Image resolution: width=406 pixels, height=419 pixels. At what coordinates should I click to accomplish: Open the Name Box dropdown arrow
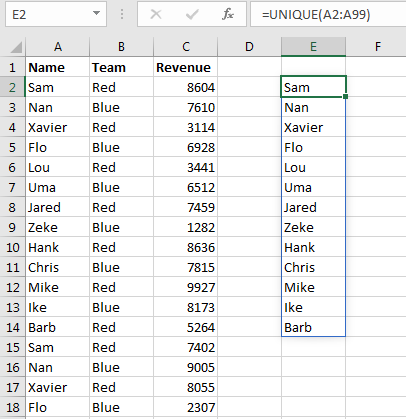[96, 14]
